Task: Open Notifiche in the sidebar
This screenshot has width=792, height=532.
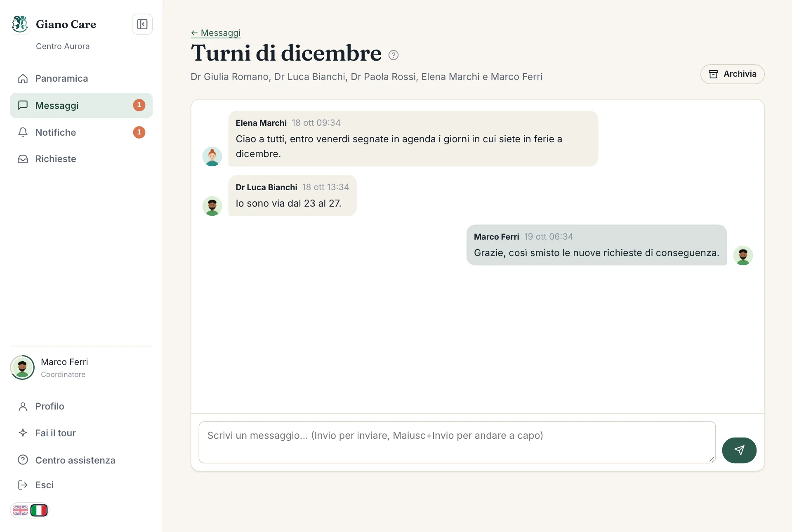Action: [x=81, y=132]
